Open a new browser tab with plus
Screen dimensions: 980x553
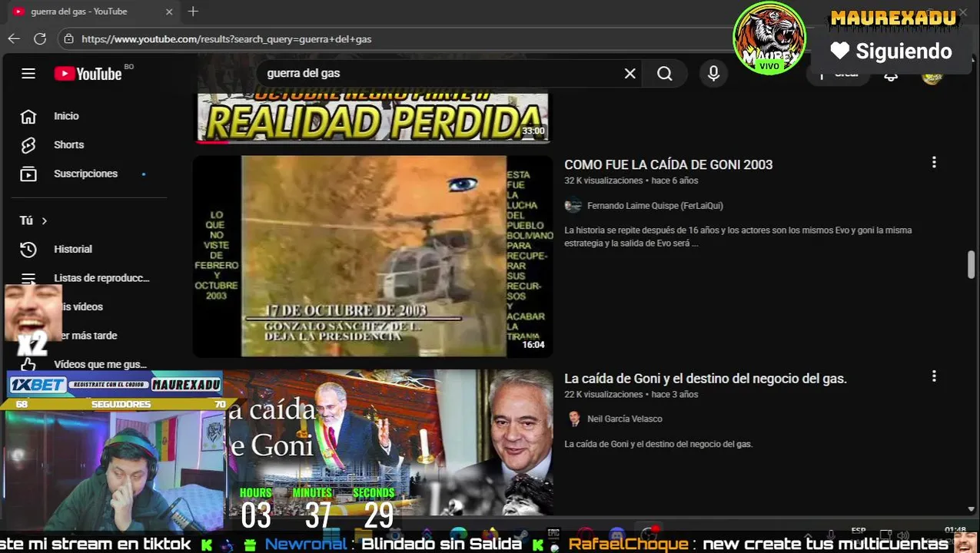click(193, 12)
